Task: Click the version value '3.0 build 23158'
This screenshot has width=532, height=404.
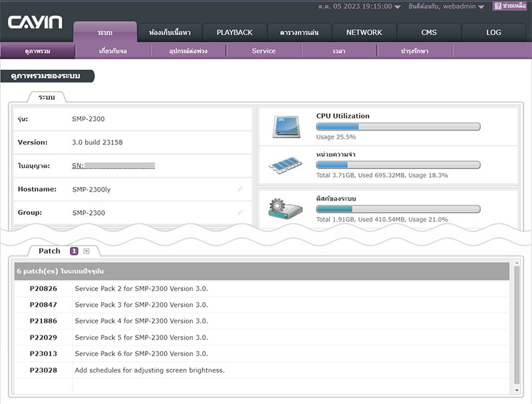Action: click(x=97, y=142)
